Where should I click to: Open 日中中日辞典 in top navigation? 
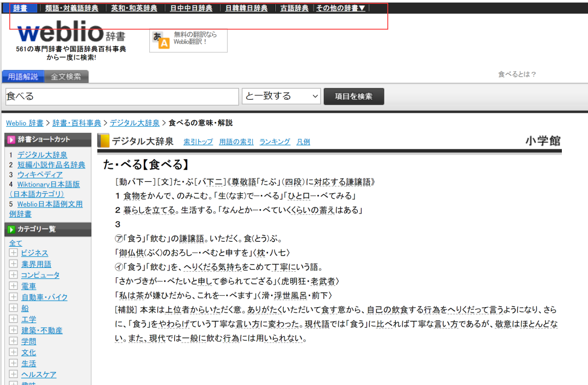pos(191,8)
